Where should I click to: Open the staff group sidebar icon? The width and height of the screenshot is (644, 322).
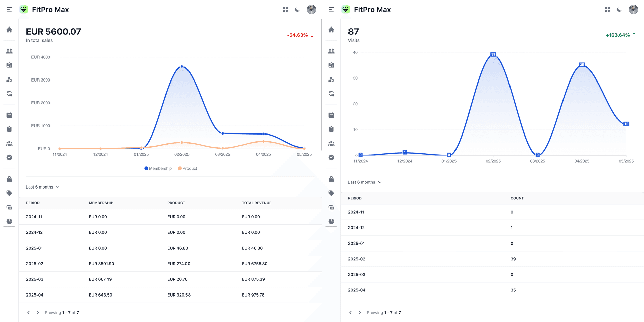(9, 143)
